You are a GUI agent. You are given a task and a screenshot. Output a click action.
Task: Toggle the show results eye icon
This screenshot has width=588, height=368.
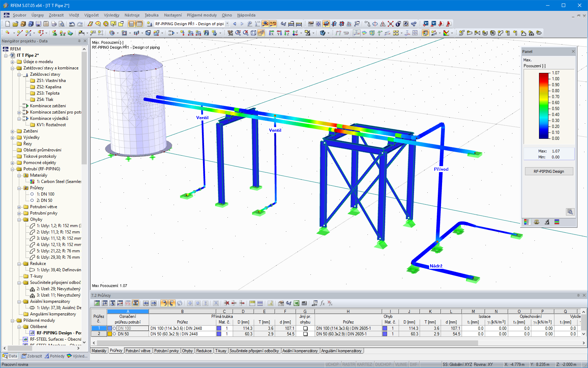coord(265,24)
